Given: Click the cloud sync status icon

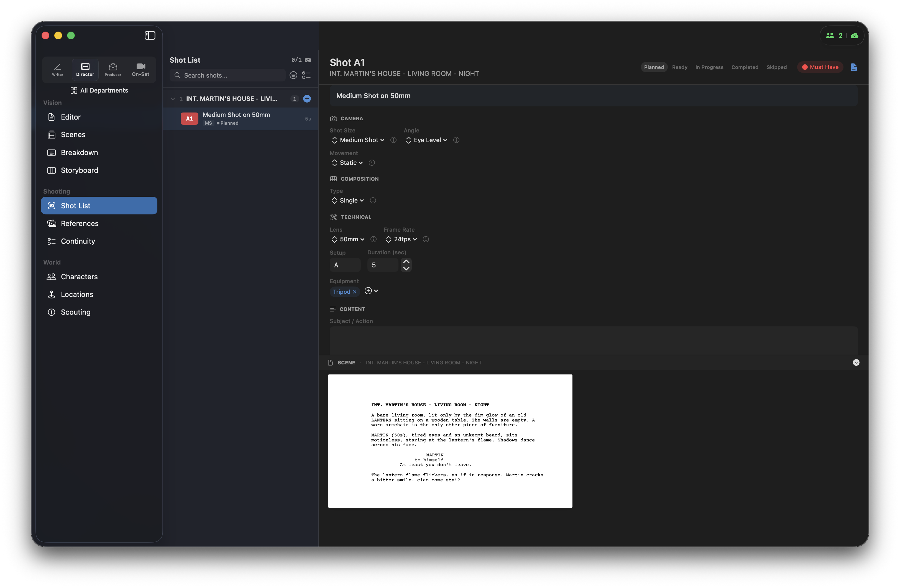Looking at the screenshot, I should click(854, 35).
